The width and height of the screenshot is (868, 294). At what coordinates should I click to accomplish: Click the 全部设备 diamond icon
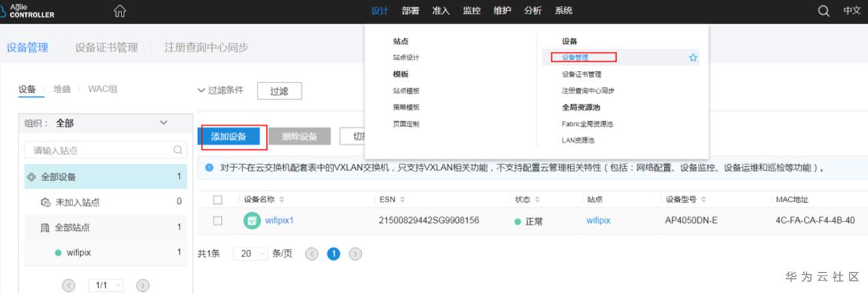(x=31, y=177)
